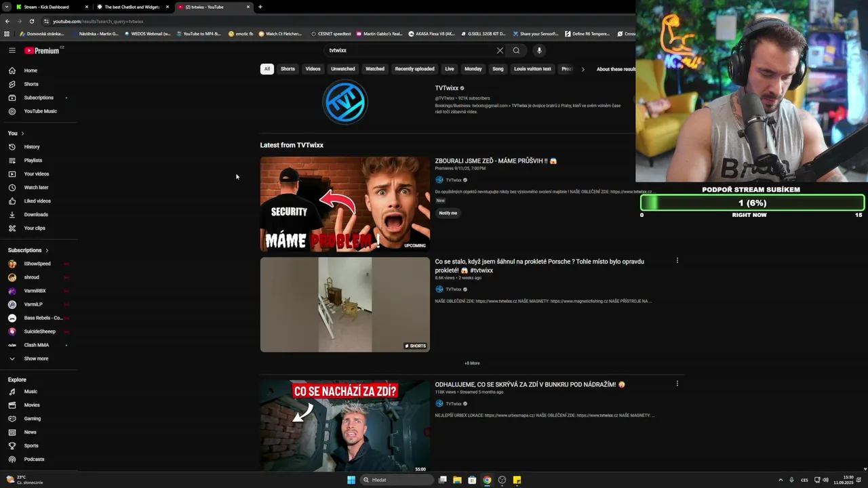Click the TVTwixx channel avatar
868x488 pixels.
click(344, 102)
